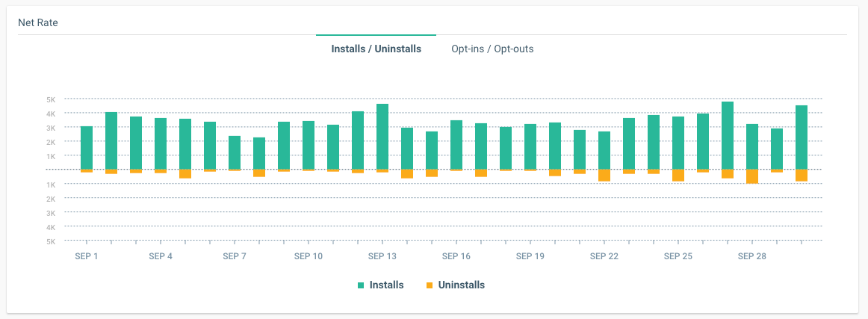Pick the tallest Installs bar, after Sep 25
Screen dimensions: 868x319
(728, 135)
